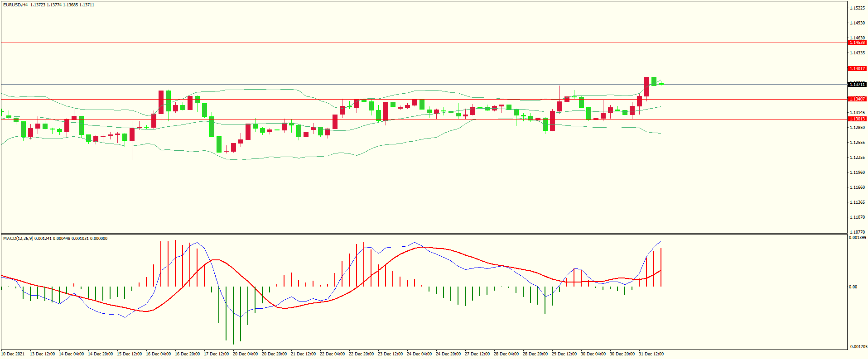This screenshot has width=868, height=359.
Task: Select the current price label 1.13711
Action: (857, 85)
